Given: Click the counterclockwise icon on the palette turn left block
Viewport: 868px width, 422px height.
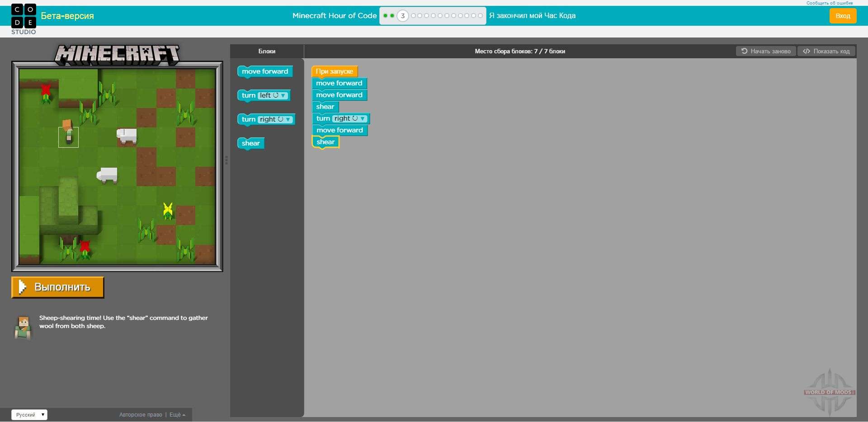Looking at the screenshot, I should [x=276, y=95].
